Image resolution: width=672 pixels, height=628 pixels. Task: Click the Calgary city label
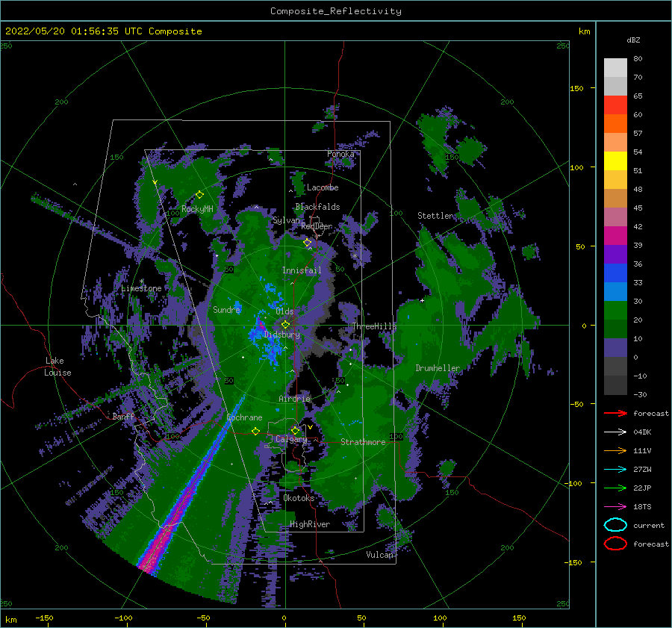click(291, 439)
